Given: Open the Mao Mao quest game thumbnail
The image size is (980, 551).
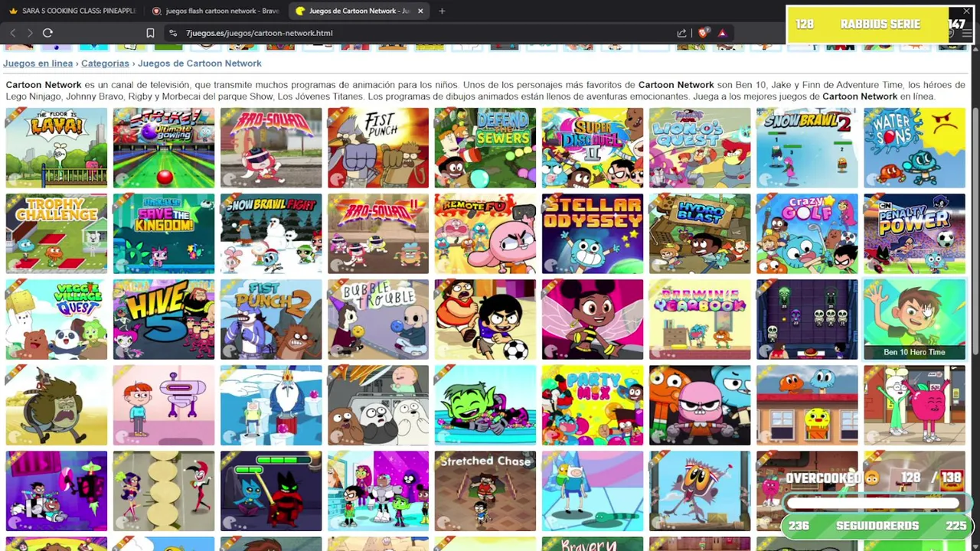Looking at the screenshot, I should (700, 148).
